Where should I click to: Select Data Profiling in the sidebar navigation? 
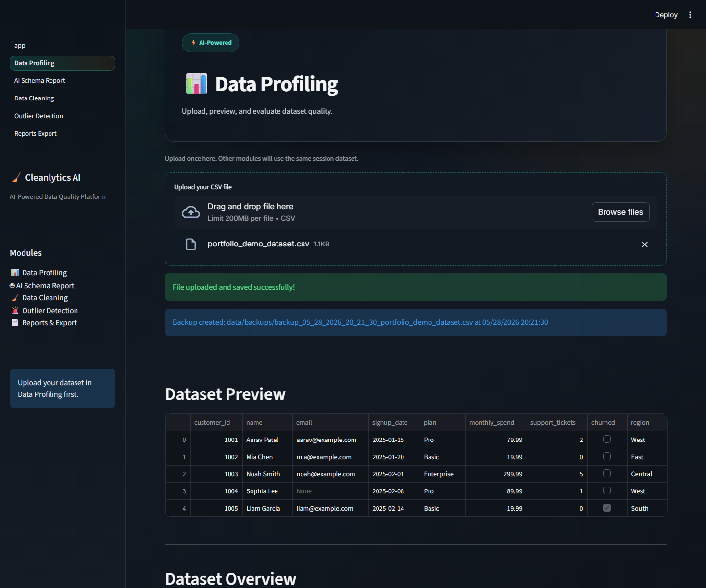click(x=62, y=63)
